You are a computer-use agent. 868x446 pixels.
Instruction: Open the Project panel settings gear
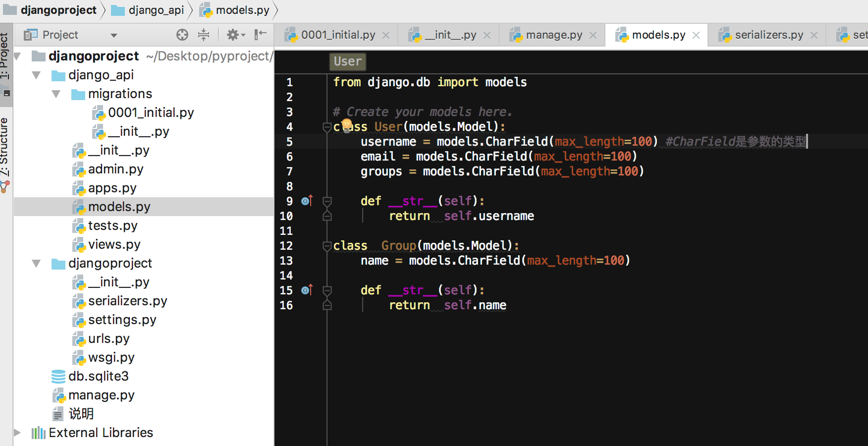tap(233, 35)
